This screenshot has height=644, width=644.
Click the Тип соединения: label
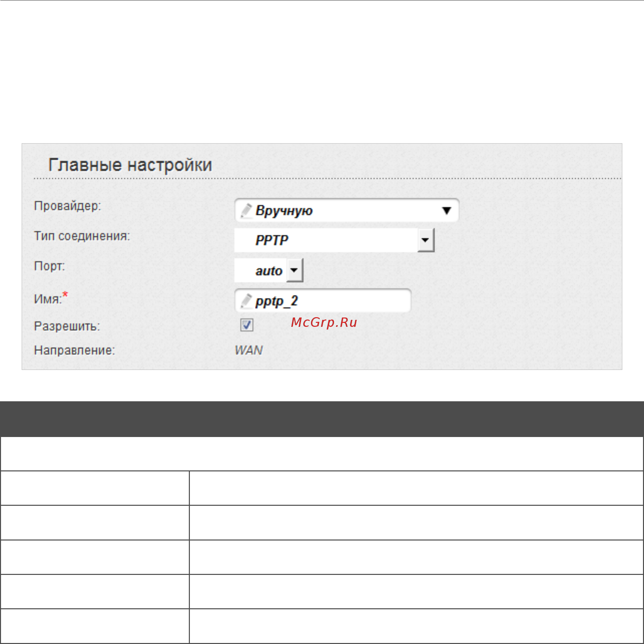pyautogui.click(x=82, y=236)
